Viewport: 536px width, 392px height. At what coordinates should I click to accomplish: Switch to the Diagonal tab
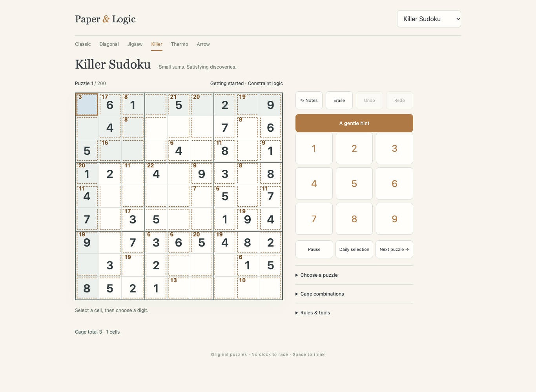(109, 44)
